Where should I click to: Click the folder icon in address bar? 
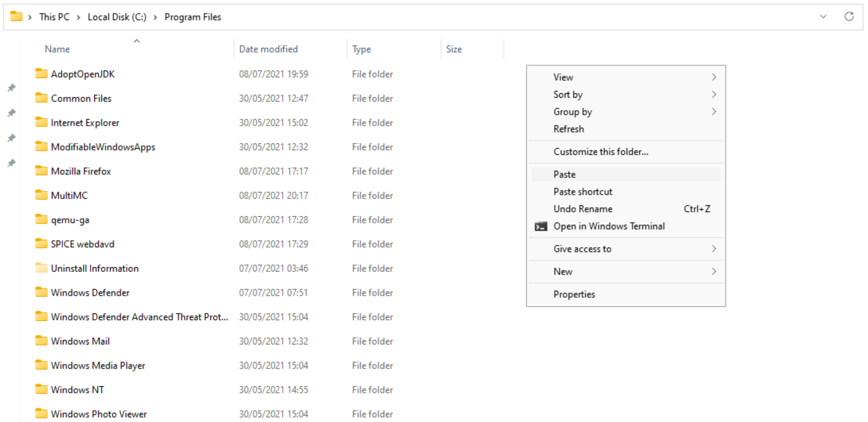[16, 17]
